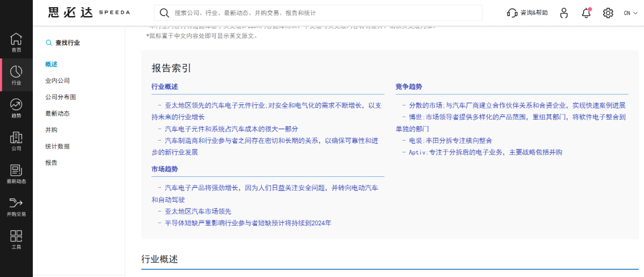Open the 工具 tools grid icon
Viewport: 644px width, 277px height.
[16, 239]
